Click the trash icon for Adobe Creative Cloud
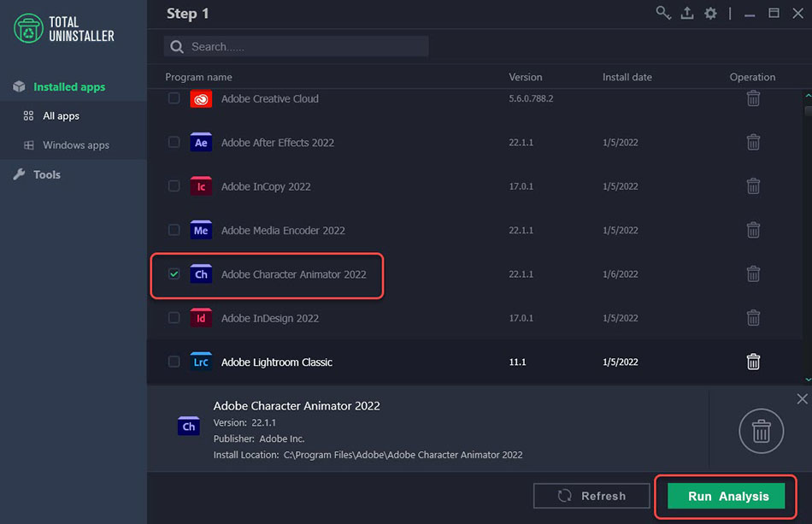The image size is (812, 524). [x=753, y=97]
